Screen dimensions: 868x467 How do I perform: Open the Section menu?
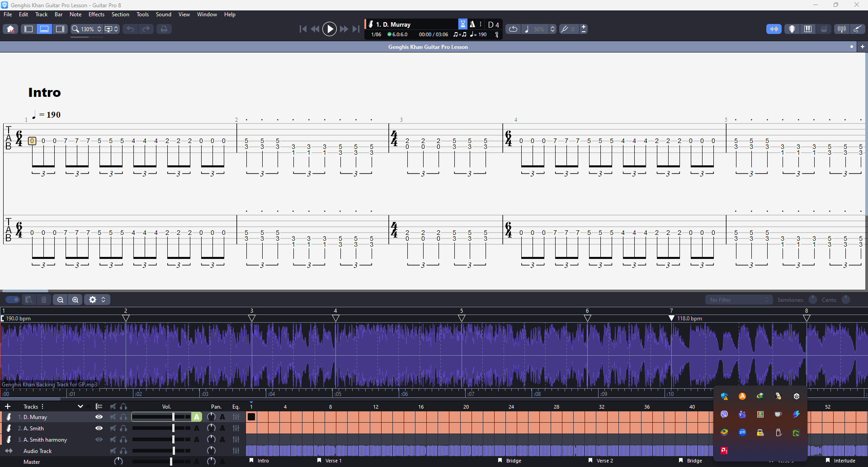click(120, 14)
